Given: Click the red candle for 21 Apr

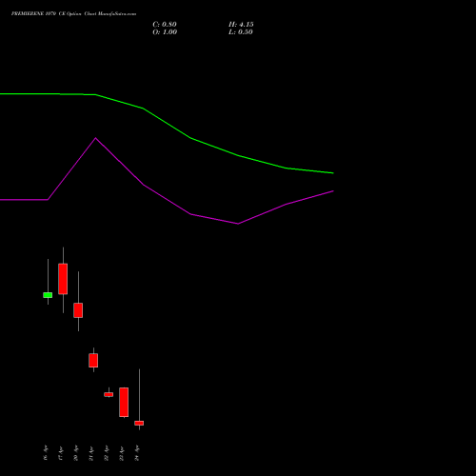Looking at the screenshot, I should pos(93,361).
